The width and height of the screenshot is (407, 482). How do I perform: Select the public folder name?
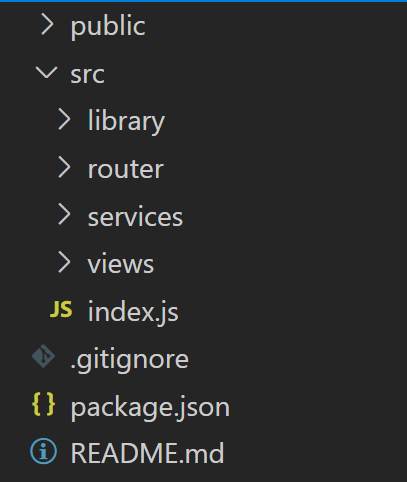pyautogui.click(x=108, y=27)
